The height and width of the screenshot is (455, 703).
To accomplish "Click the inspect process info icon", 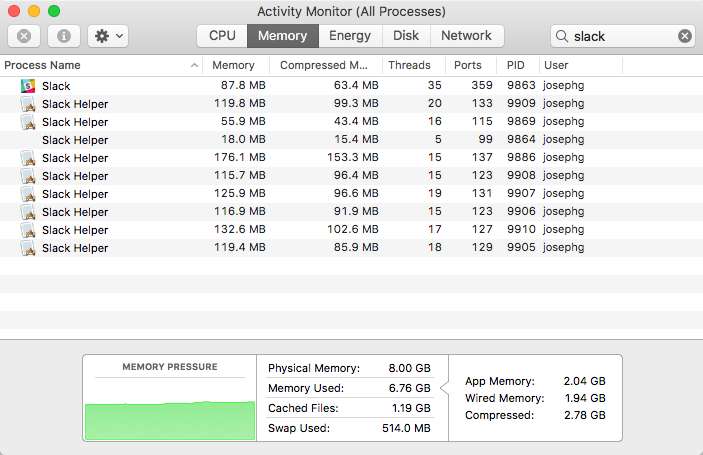I will [63, 36].
